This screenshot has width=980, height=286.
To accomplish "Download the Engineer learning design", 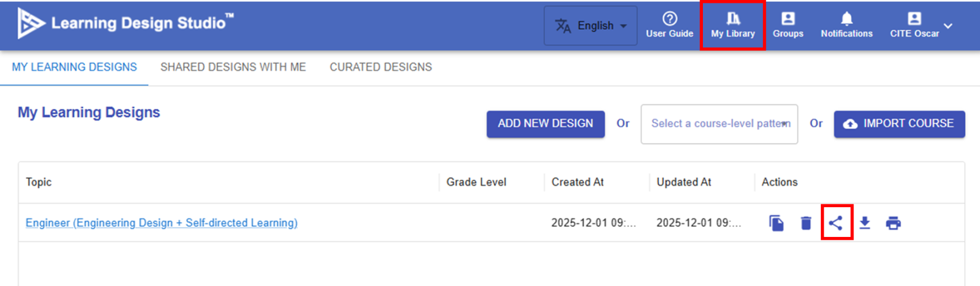I will pyautogui.click(x=865, y=223).
